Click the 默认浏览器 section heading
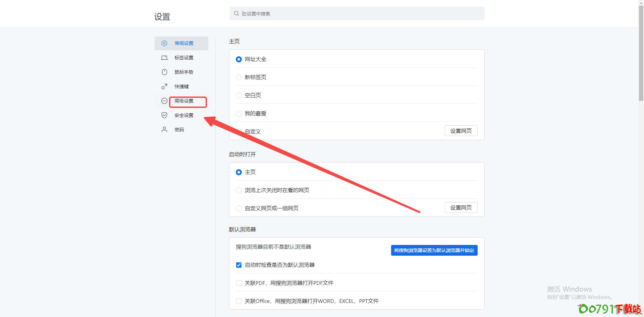The width and height of the screenshot is (644, 317). coord(242,229)
